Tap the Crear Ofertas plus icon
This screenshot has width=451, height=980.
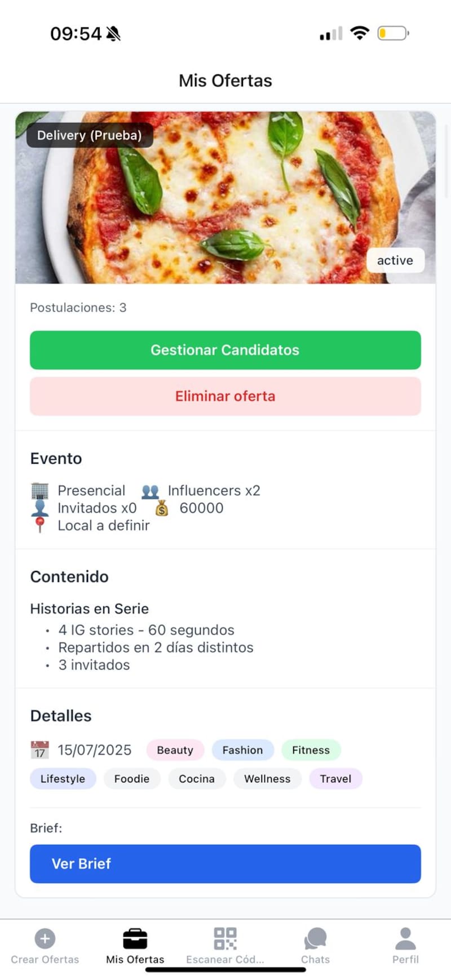point(45,939)
